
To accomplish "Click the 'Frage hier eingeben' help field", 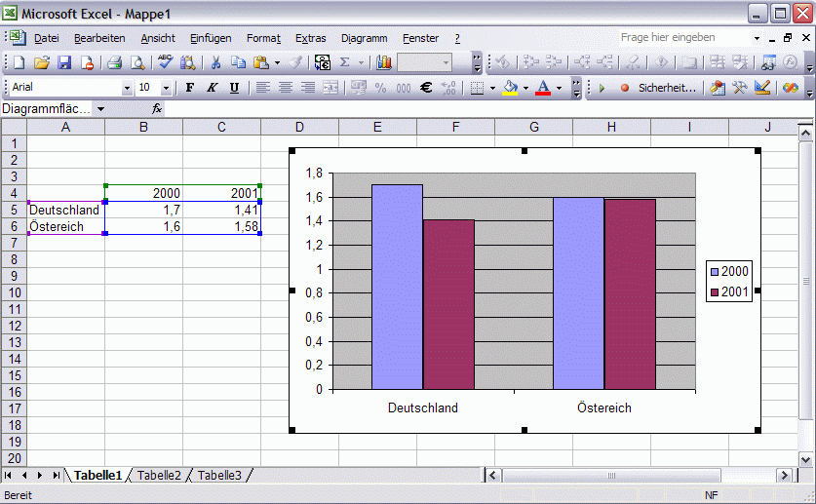I will point(684,37).
